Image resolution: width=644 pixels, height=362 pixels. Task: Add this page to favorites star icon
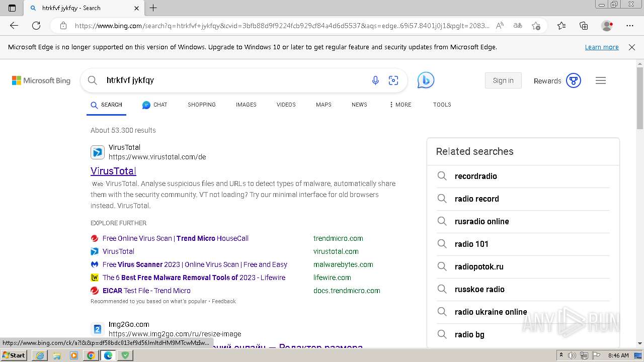(x=536, y=26)
